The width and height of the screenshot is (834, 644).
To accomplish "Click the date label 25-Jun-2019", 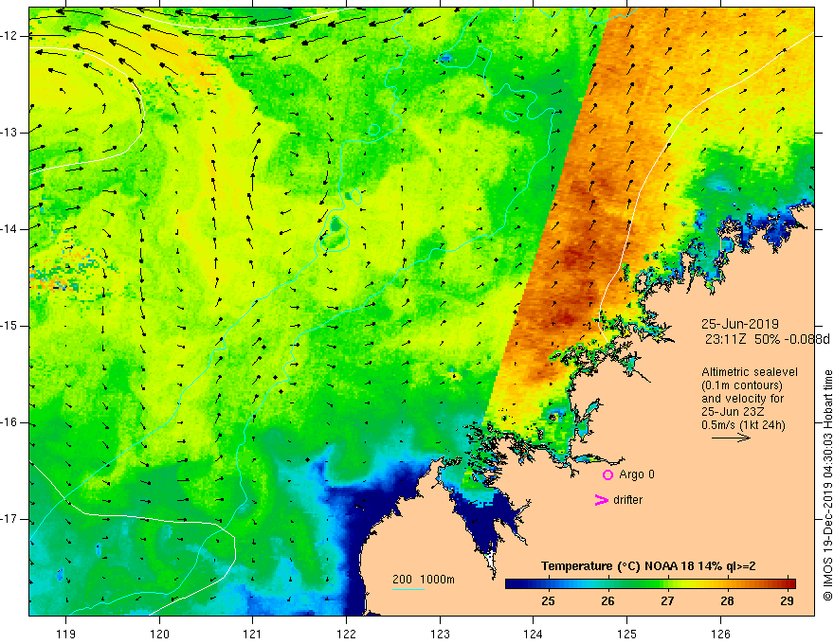I will tap(740, 324).
